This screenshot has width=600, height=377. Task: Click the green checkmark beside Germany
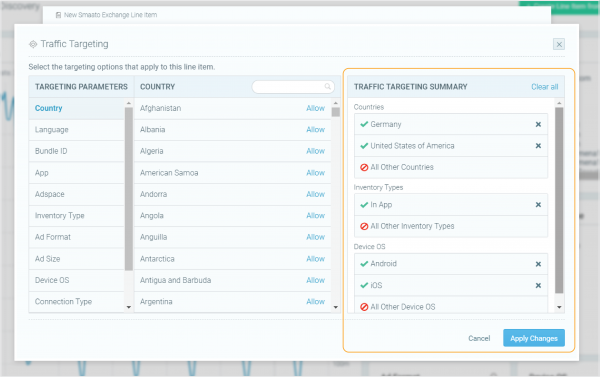(364, 124)
